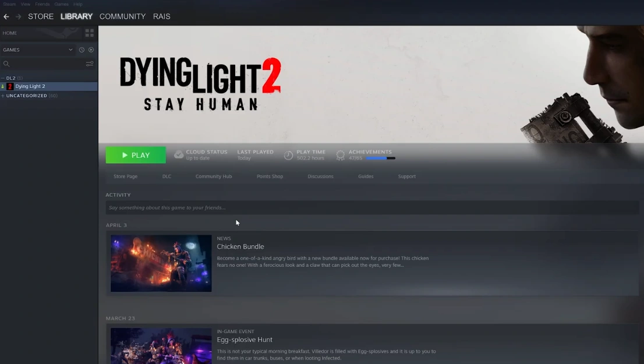Open the Egg-splosive Hunt event title
644x364 pixels.
tap(245, 340)
